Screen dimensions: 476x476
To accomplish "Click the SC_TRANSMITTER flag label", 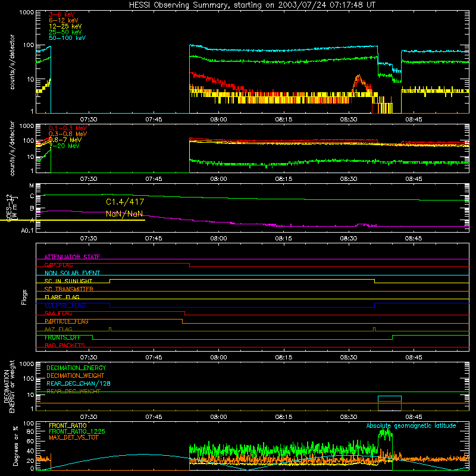I will click(69, 289).
